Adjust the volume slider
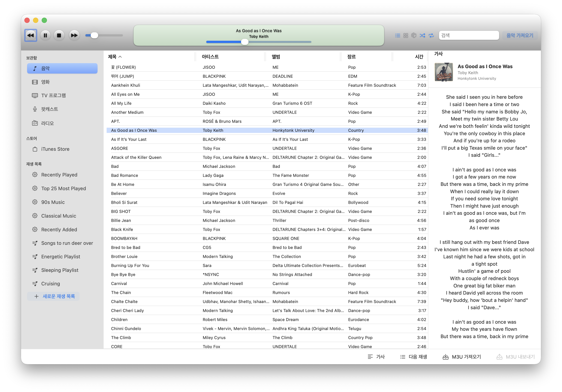562x392 pixels. click(x=104, y=35)
